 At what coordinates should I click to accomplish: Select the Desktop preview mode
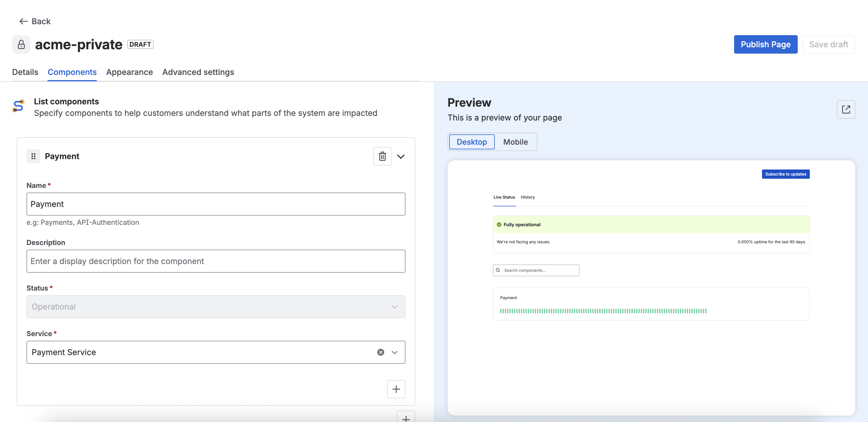472,142
